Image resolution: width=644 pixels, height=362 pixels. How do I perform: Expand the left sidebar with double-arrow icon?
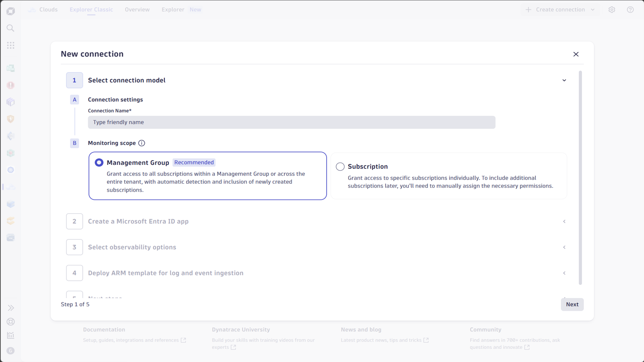(11, 308)
